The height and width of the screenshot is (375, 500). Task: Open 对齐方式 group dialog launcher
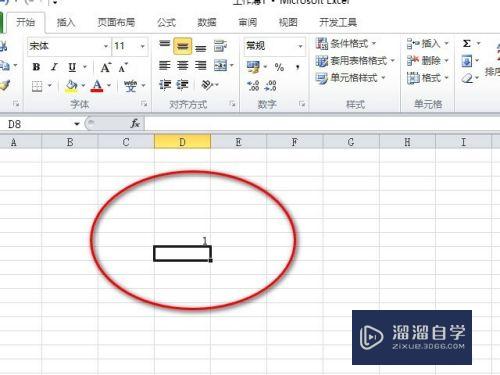(233, 104)
